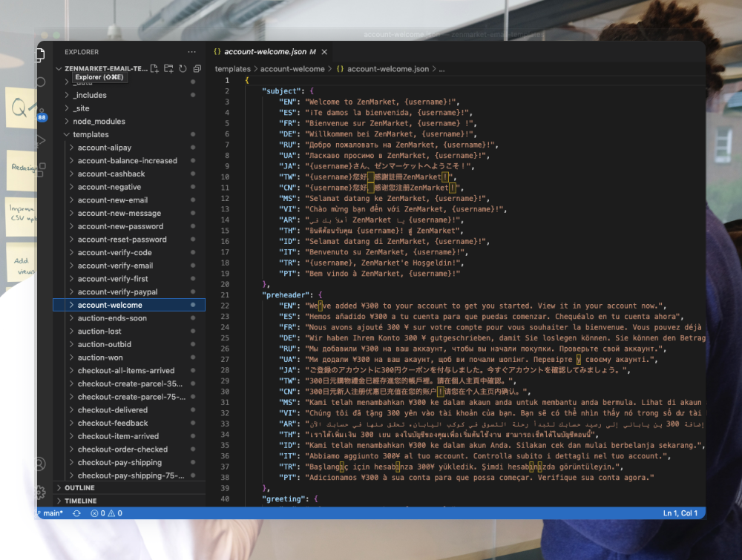Click the trailing ellipsis breadcrumb
Image resolution: width=742 pixels, height=560 pixels.
point(441,69)
